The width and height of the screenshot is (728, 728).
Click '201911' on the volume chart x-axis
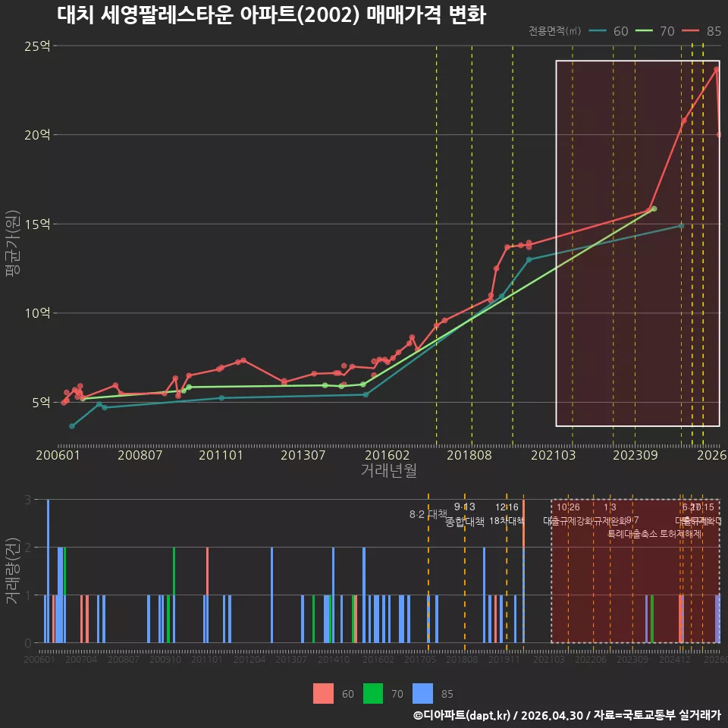[504, 659]
